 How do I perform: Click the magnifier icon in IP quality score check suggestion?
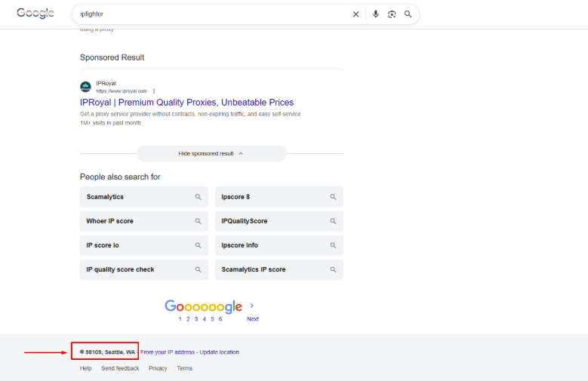click(198, 269)
